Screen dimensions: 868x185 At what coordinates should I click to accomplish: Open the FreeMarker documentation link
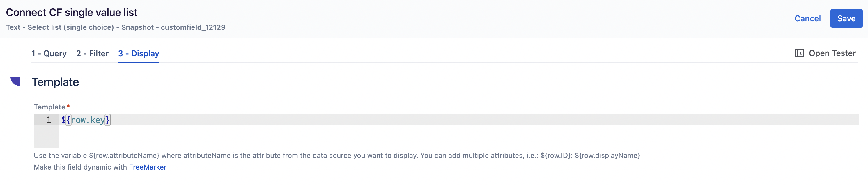[x=148, y=167]
